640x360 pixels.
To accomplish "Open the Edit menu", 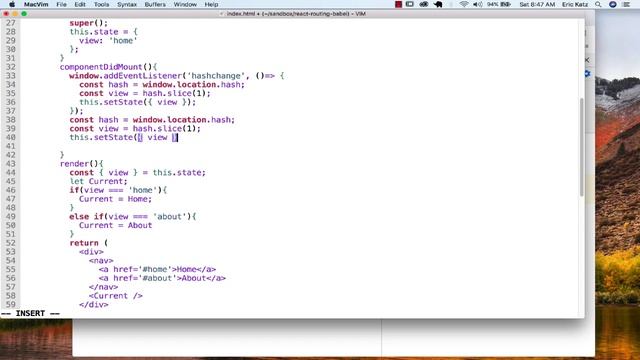I will [x=80, y=4].
